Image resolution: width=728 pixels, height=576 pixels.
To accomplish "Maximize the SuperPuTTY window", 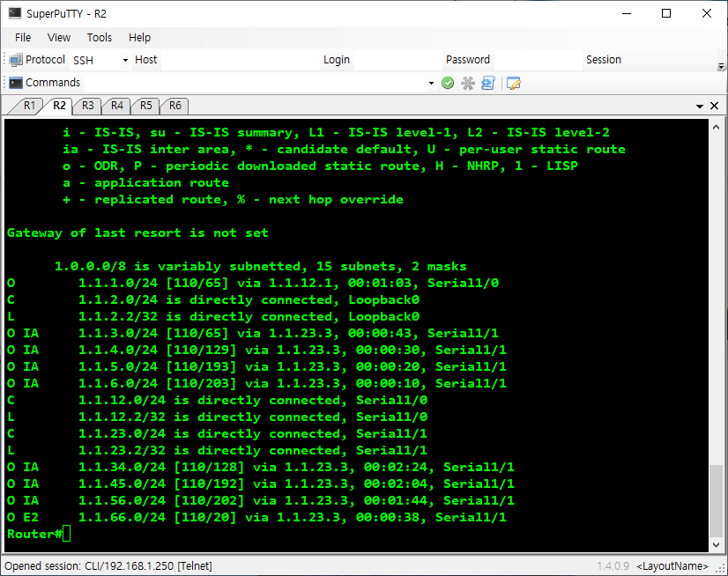I will pos(666,13).
